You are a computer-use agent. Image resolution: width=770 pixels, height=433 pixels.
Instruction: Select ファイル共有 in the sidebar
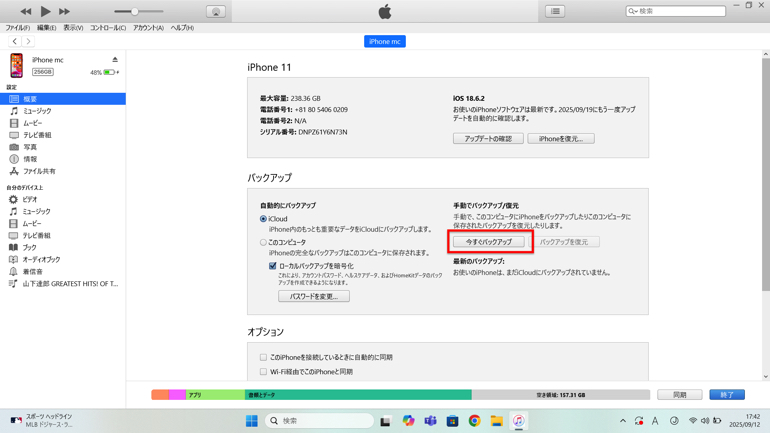tap(39, 171)
